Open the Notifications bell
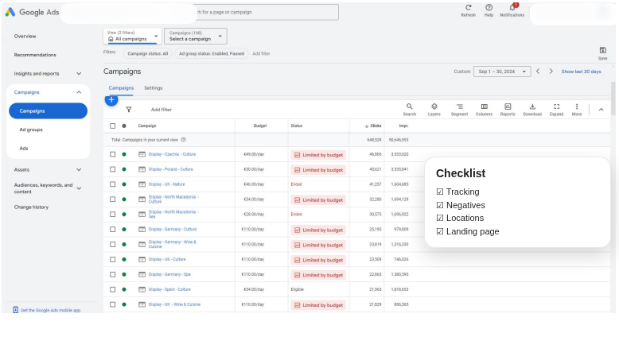 click(x=512, y=7)
